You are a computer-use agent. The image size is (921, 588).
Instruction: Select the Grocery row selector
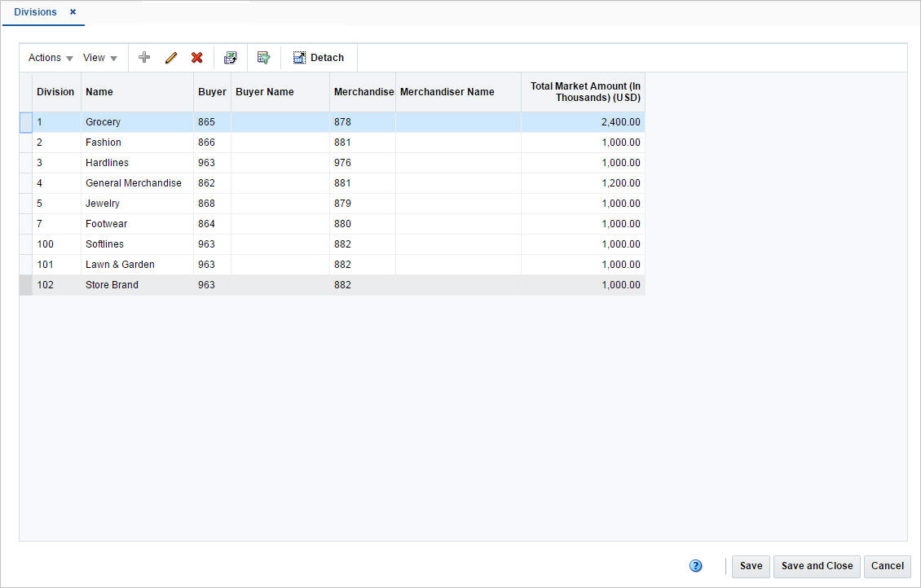pyautogui.click(x=26, y=122)
